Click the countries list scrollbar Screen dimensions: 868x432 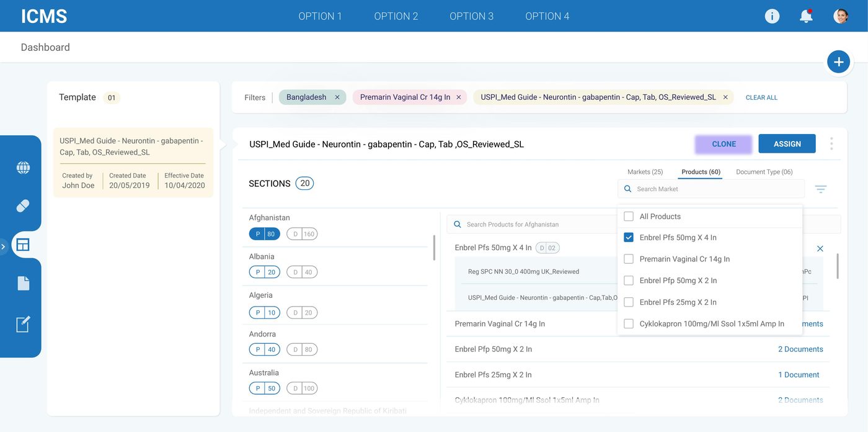click(x=434, y=248)
